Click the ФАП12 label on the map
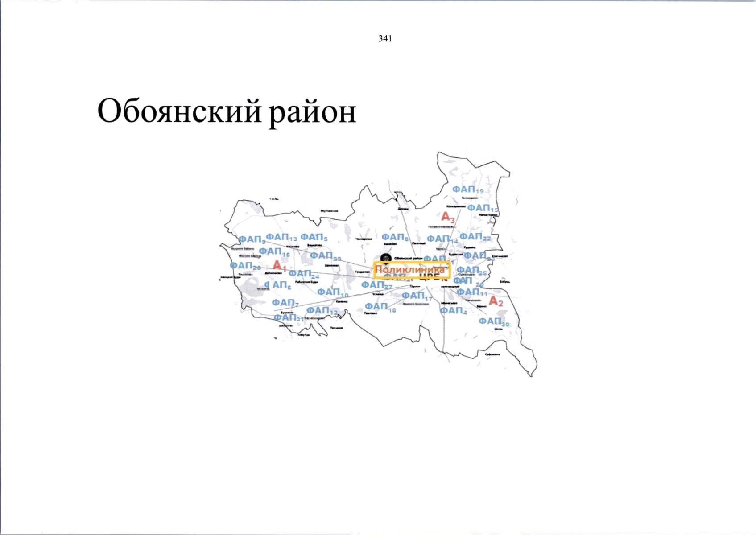Image resolution: width=756 pixels, height=535 pixels. click(322, 311)
